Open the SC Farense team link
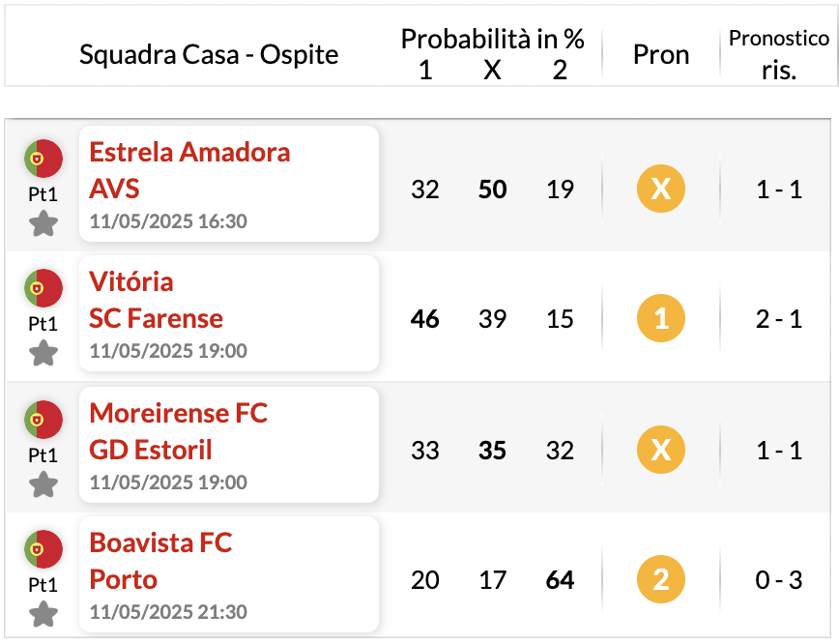The width and height of the screenshot is (839, 644). 156,318
